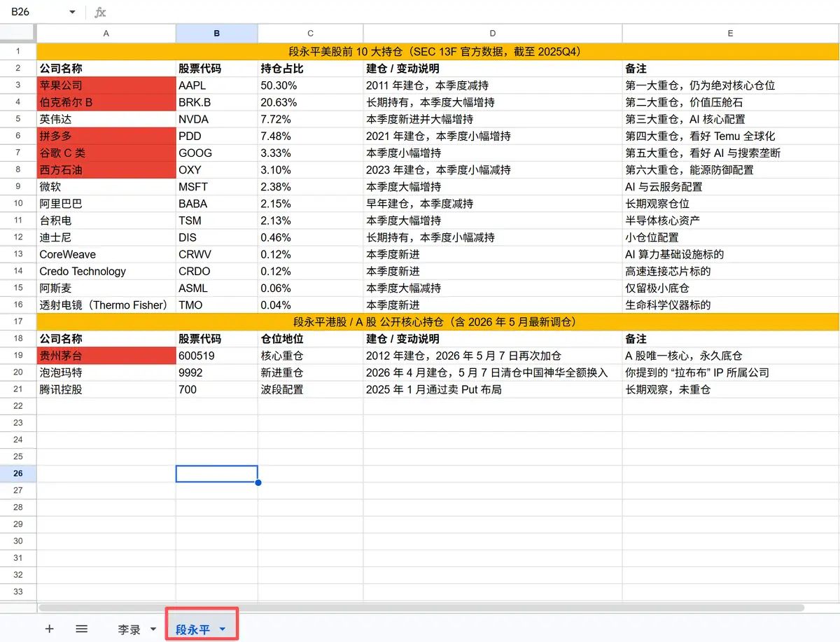
Task: Select column A header
Action: point(106,34)
